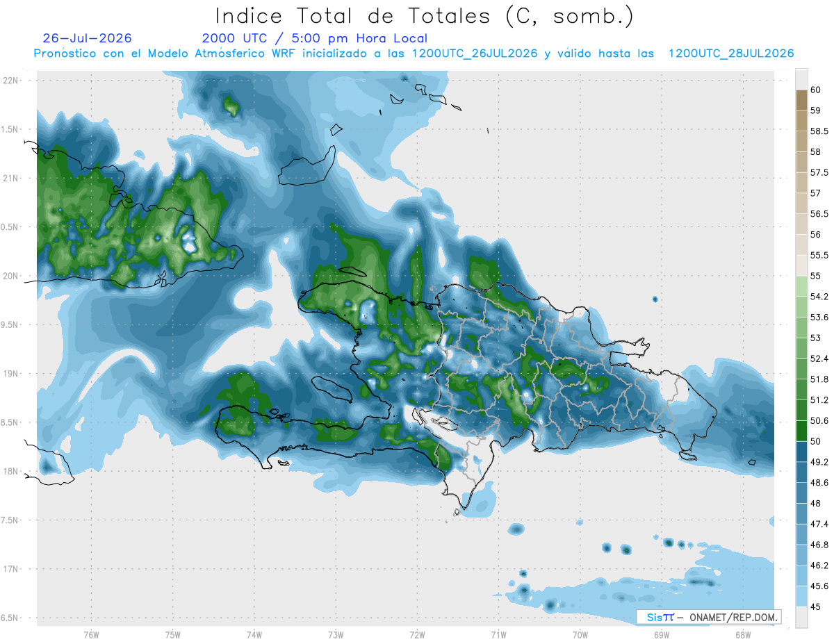This screenshot has width=834, height=644.
Task: Click the "76W" longitude axis label
Action: tap(91, 634)
